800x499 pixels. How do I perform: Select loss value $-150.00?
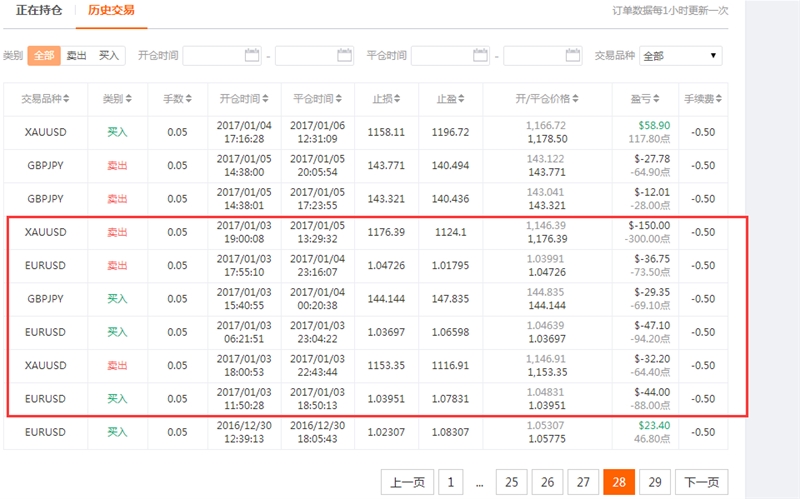click(649, 226)
